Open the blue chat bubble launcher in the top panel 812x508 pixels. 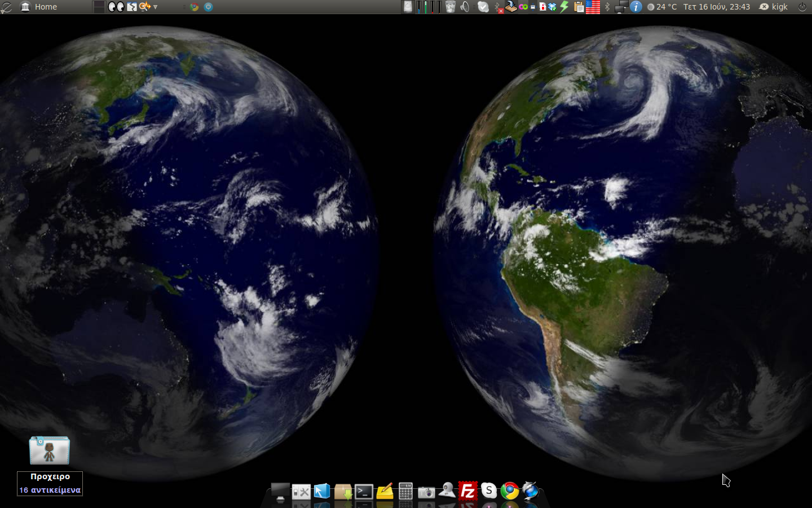(x=209, y=7)
